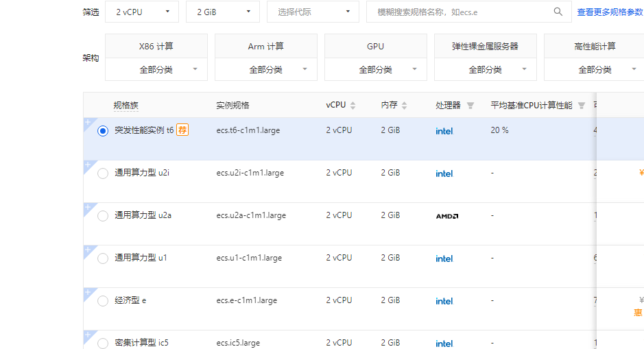Sort by 内存 column arrows

[404, 106]
